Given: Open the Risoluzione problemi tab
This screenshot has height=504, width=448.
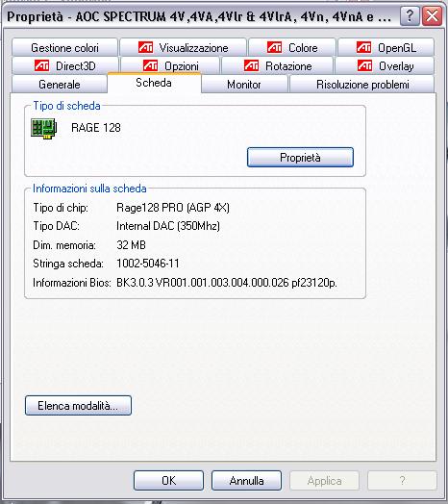Looking at the screenshot, I should (x=362, y=85).
